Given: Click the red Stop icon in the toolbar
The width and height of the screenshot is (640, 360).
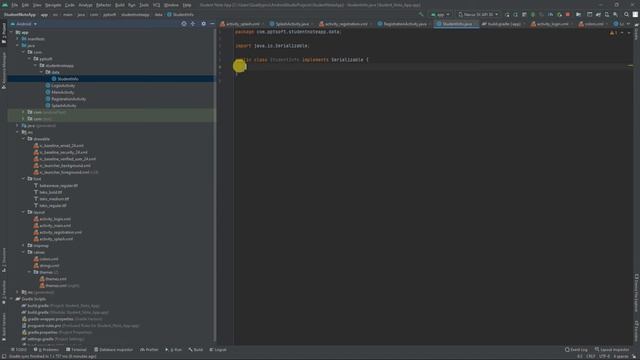Looking at the screenshot, I should (x=568, y=14).
